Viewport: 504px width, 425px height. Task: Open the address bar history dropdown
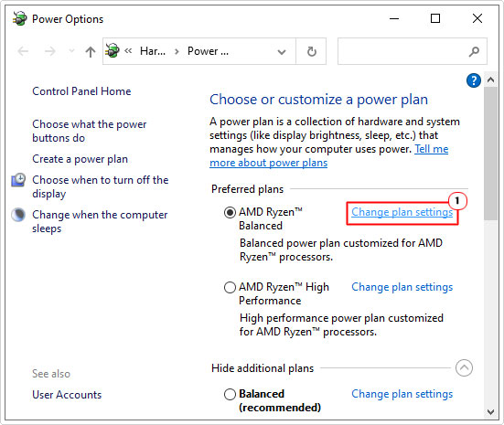pyautogui.click(x=282, y=52)
